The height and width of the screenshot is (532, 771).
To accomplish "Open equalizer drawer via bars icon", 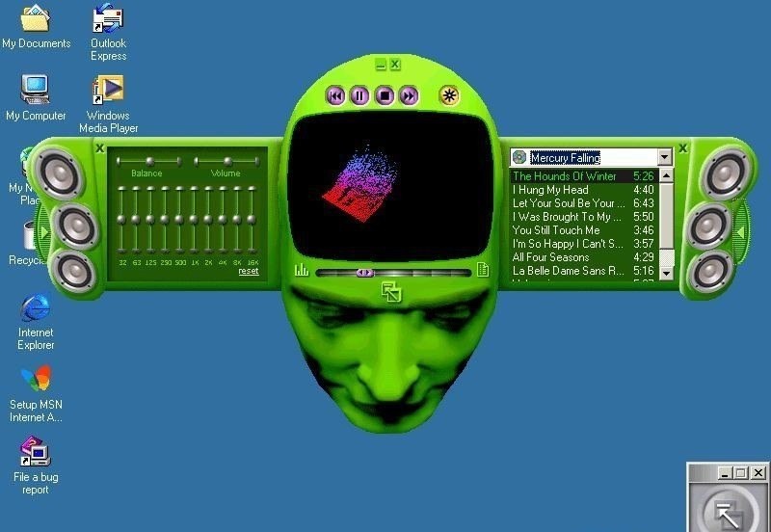I will [x=301, y=270].
